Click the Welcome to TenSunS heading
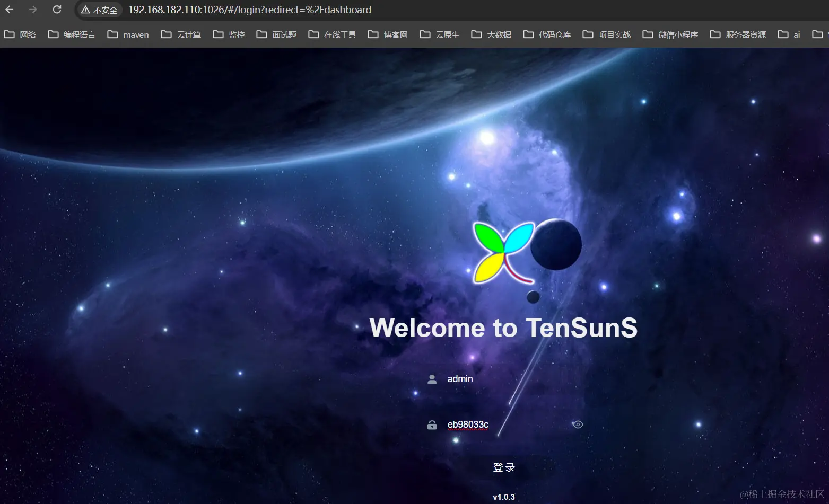Screen dimensions: 829x504 [503, 328]
